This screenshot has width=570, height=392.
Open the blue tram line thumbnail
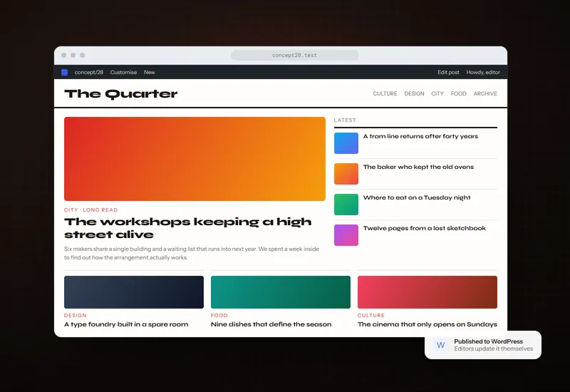(x=346, y=143)
